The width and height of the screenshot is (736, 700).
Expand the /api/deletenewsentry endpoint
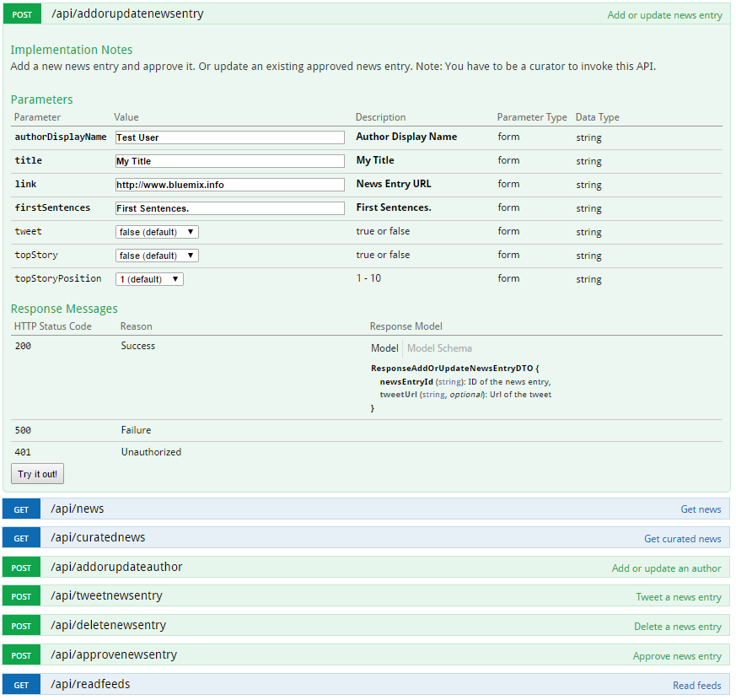coord(109,625)
